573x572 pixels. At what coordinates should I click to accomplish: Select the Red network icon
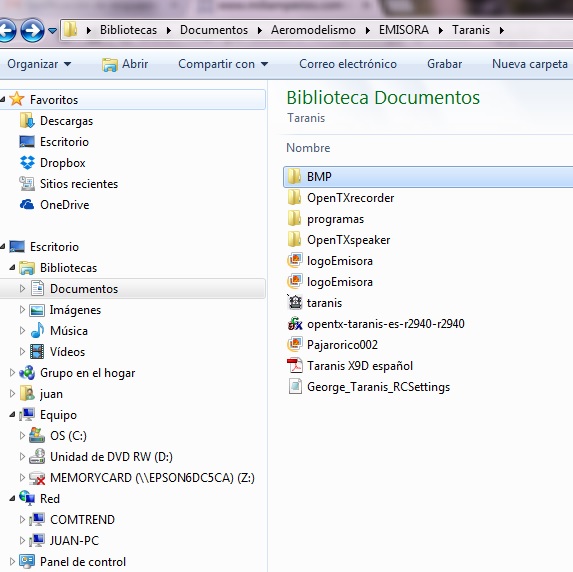(27, 498)
